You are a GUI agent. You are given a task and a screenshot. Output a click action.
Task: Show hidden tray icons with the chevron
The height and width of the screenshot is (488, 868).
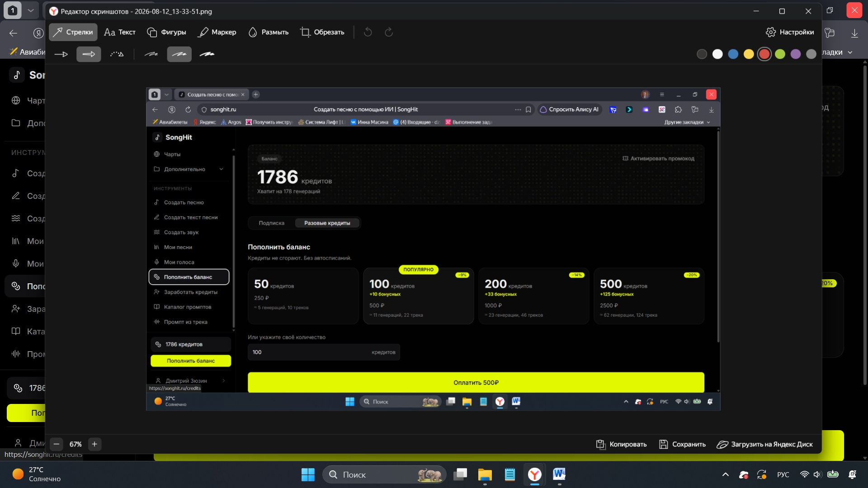[x=725, y=474]
